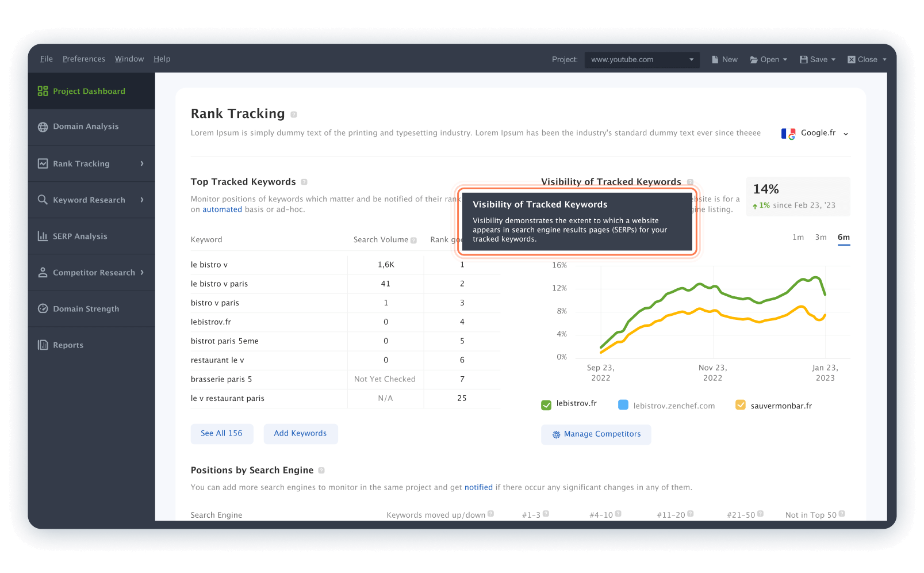The width and height of the screenshot is (924, 573).
Task: Click the Domain Strength gauge icon
Action: pyautogui.click(x=43, y=308)
